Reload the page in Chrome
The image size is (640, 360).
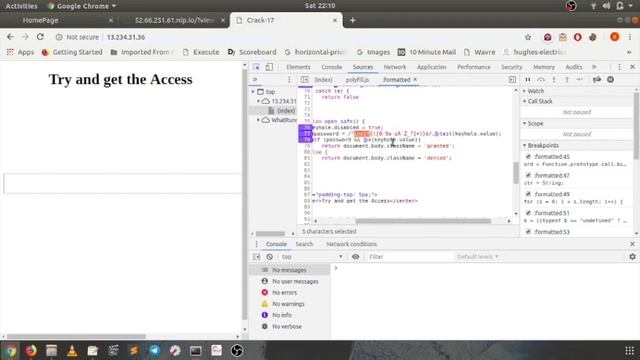click(x=40, y=37)
